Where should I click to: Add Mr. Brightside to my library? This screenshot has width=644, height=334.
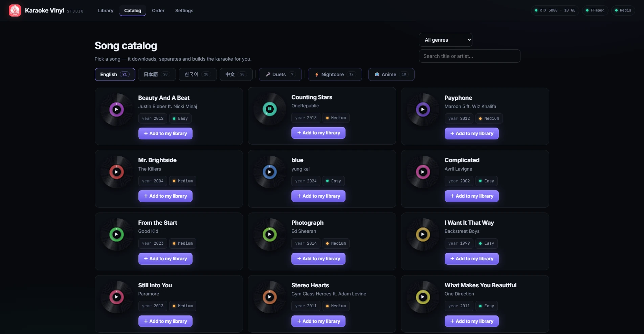click(165, 196)
